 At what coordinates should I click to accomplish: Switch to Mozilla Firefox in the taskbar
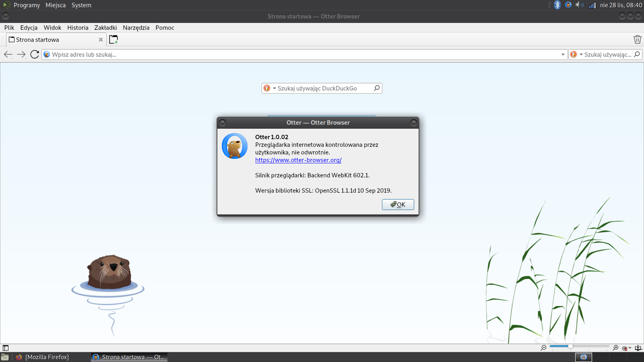point(42,357)
